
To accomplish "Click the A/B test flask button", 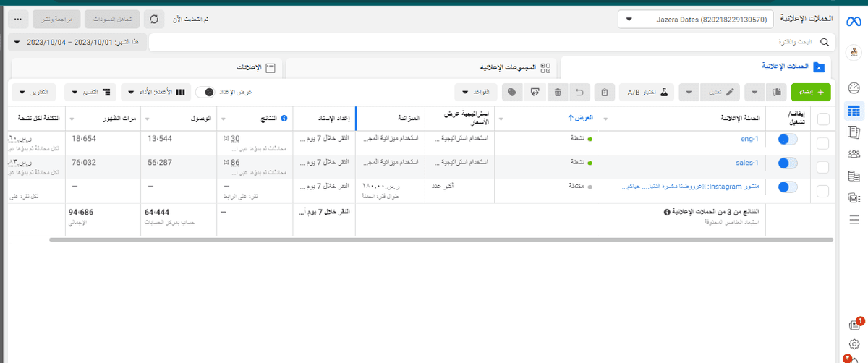I will tap(646, 92).
